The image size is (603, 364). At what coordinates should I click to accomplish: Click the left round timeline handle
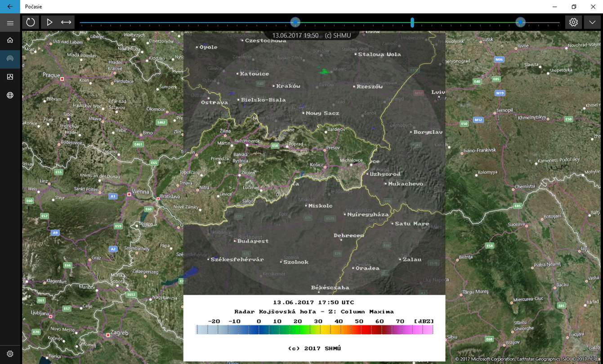[x=295, y=22]
